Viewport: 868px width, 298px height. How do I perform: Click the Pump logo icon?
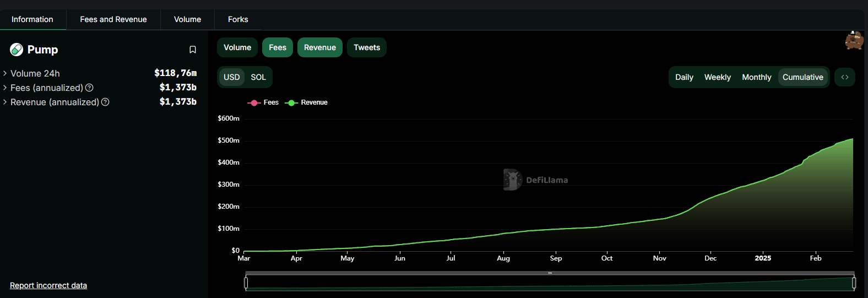pyautogui.click(x=17, y=50)
